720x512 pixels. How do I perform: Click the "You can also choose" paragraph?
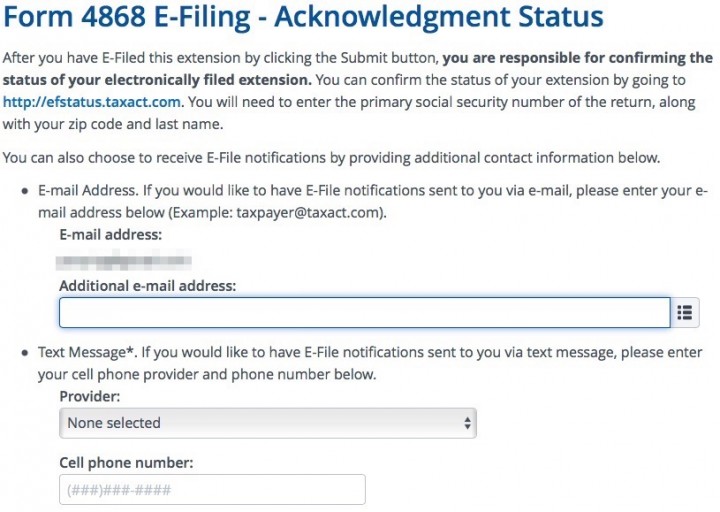pos(331,158)
